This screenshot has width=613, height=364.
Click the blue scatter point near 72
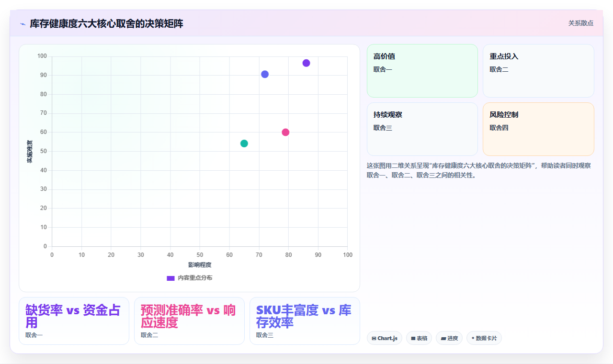(265, 74)
